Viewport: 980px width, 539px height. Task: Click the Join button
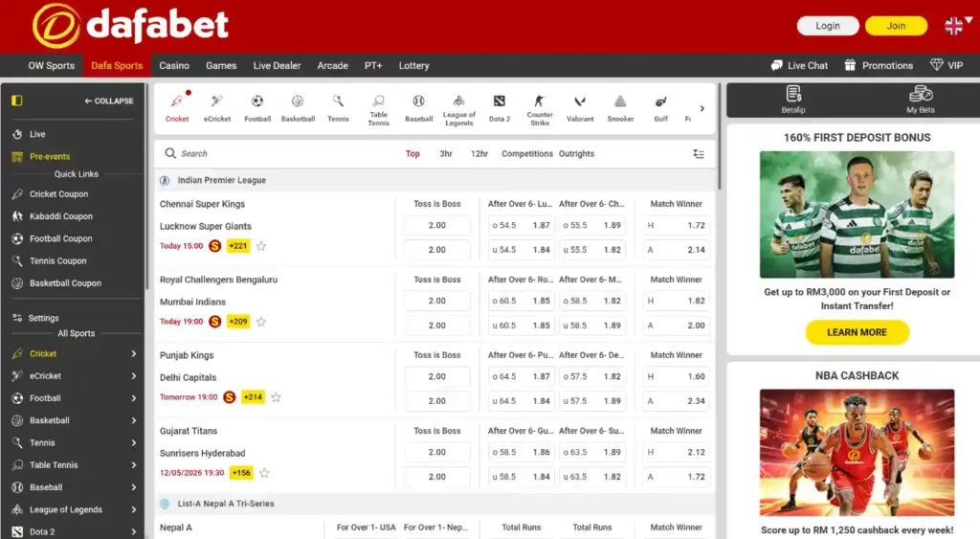tap(896, 26)
